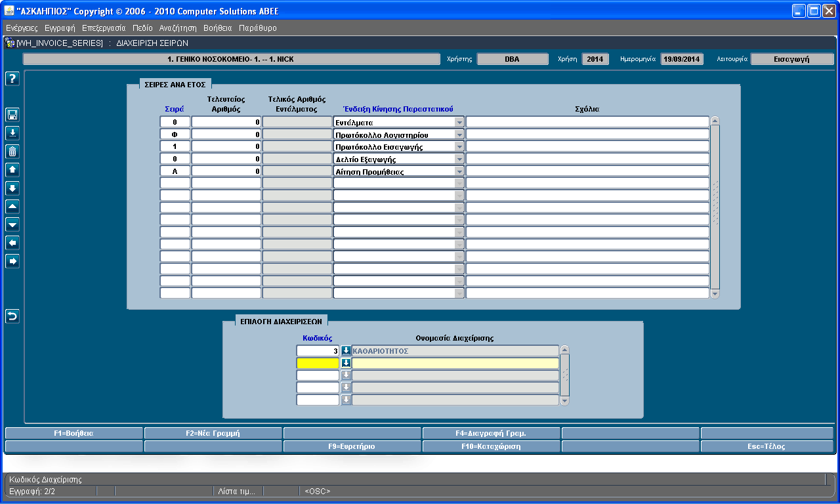
Task: Click the <OSC> status bar entry
Action: click(x=318, y=491)
